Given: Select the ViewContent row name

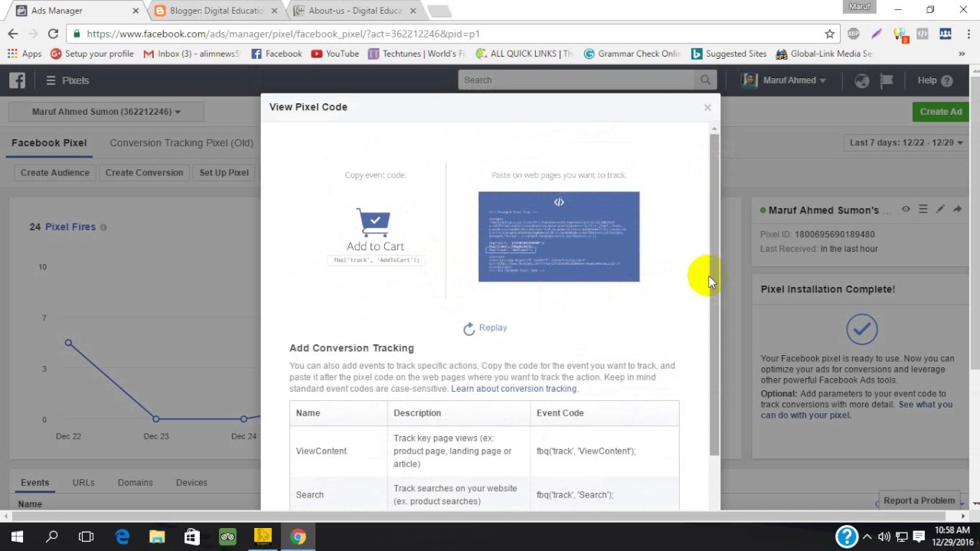Looking at the screenshot, I should pos(322,452).
